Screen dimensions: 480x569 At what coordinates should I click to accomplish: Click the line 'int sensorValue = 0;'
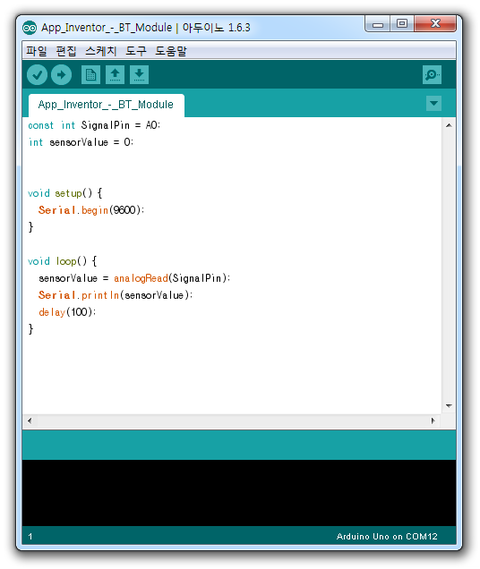tap(81, 142)
